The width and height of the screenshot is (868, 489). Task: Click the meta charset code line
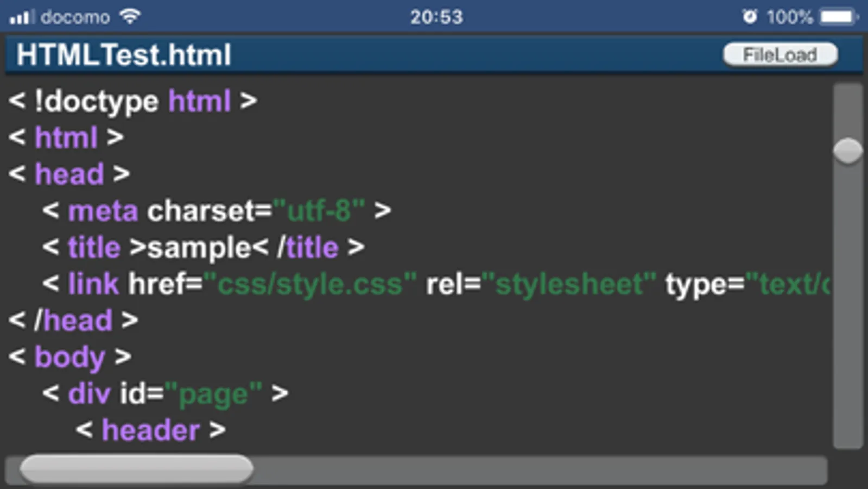(216, 211)
